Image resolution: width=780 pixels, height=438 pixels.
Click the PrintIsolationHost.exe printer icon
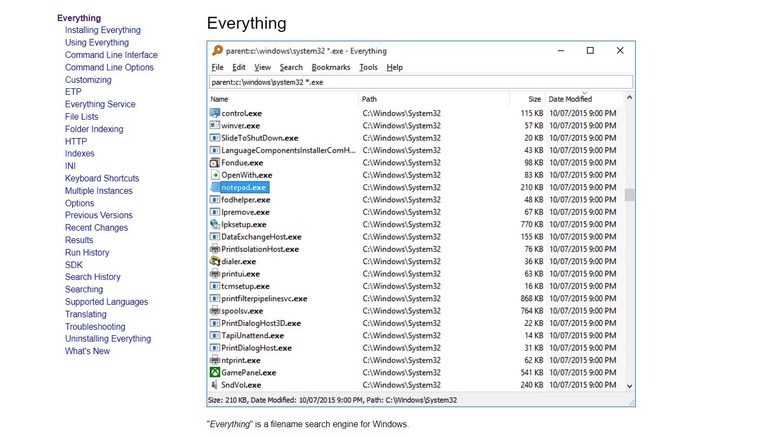tap(214, 249)
